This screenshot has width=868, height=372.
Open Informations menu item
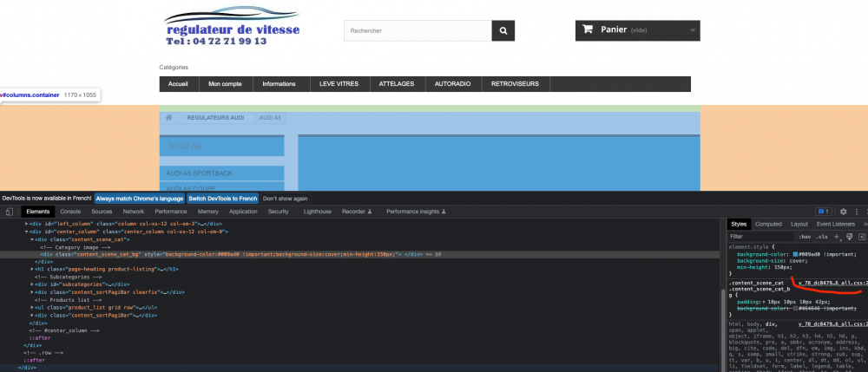tap(279, 84)
